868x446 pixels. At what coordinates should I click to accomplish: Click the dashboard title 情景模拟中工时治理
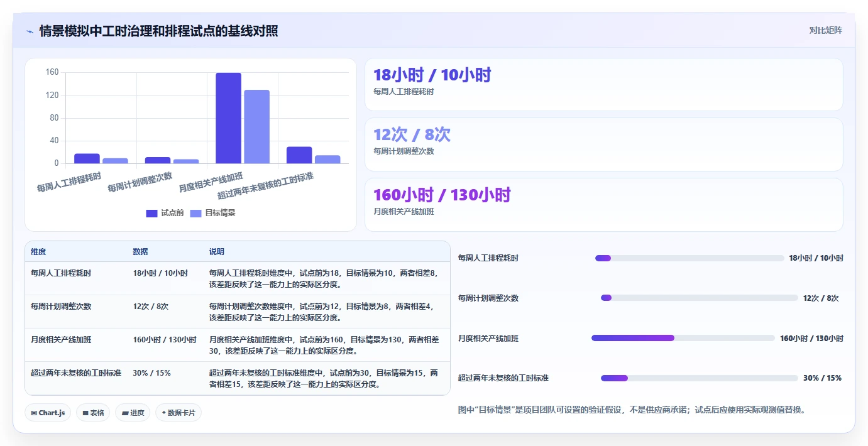(x=159, y=31)
